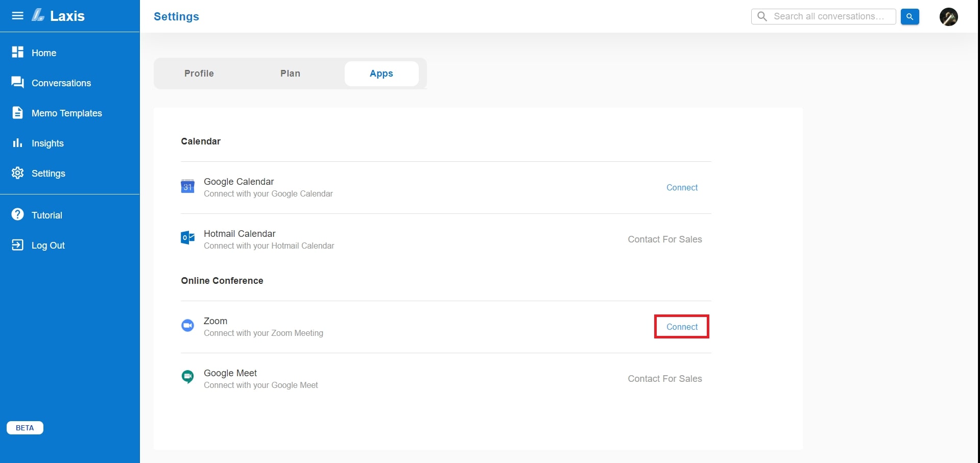
Task: Connect Google Calendar
Action: pyautogui.click(x=682, y=187)
